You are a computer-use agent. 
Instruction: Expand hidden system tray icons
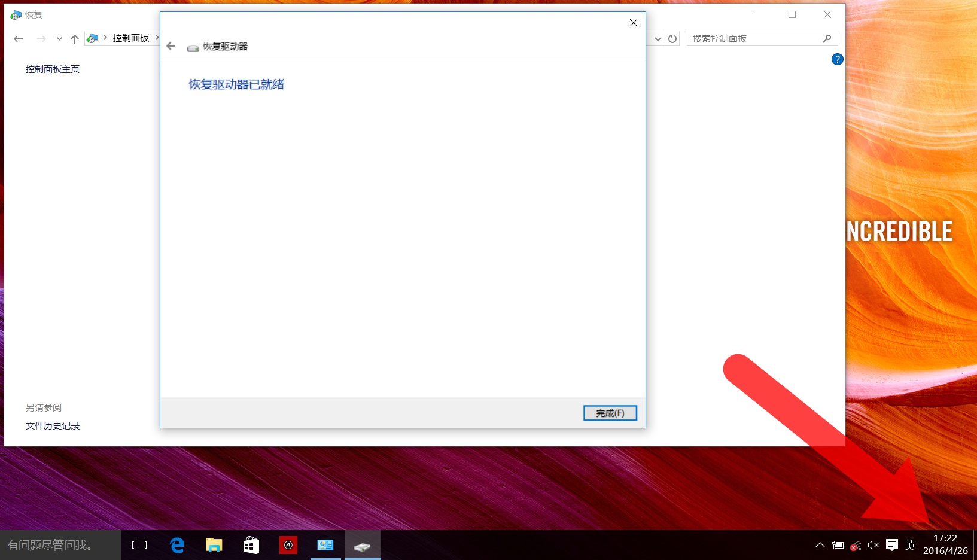pyautogui.click(x=819, y=545)
